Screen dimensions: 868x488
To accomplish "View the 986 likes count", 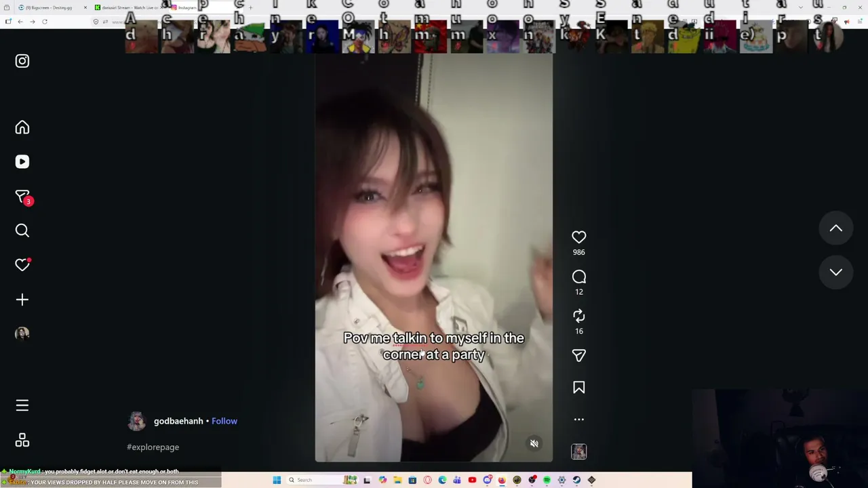I will 578,252.
